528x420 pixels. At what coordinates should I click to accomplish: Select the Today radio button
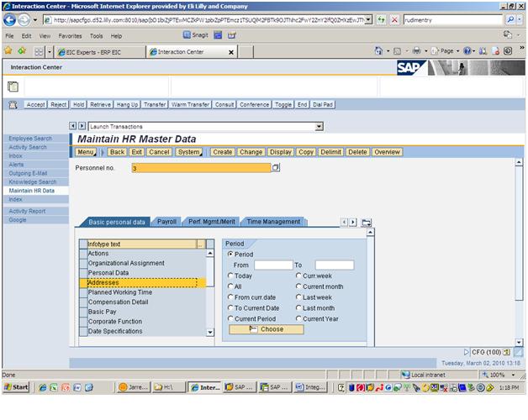pos(230,276)
